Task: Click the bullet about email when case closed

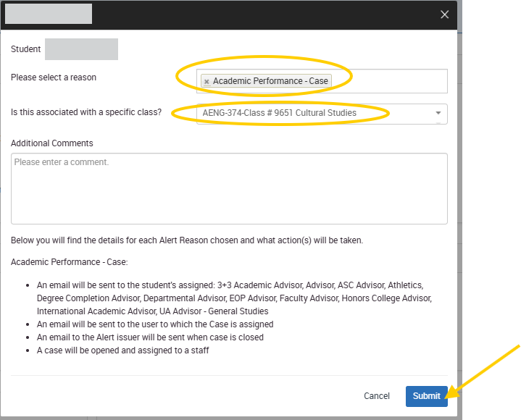Action: [x=150, y=337]
